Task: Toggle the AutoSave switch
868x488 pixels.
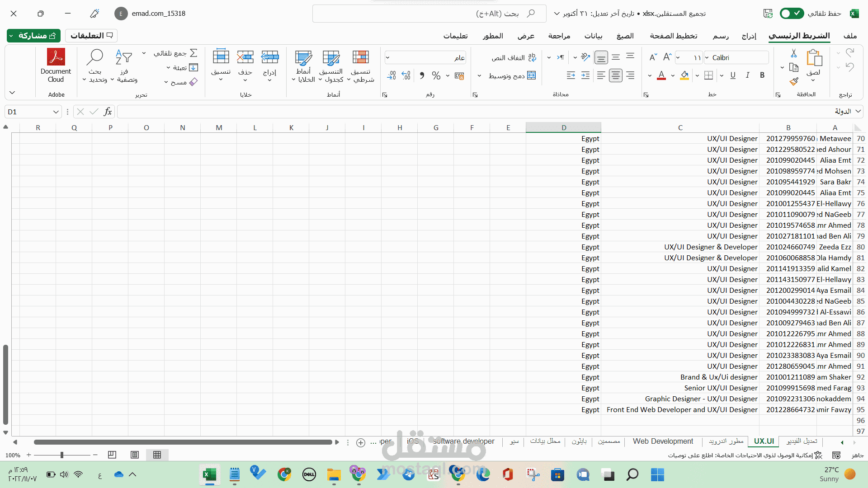Action: (791, 14)
